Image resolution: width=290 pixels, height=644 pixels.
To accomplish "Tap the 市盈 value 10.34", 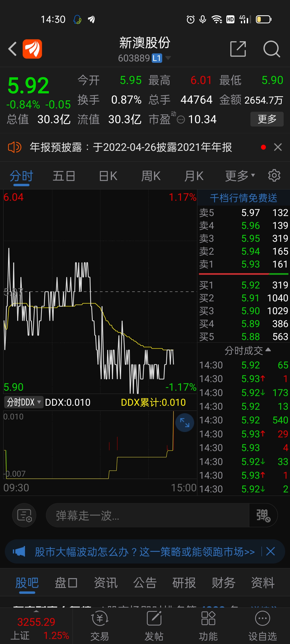I will click(202, 119).
